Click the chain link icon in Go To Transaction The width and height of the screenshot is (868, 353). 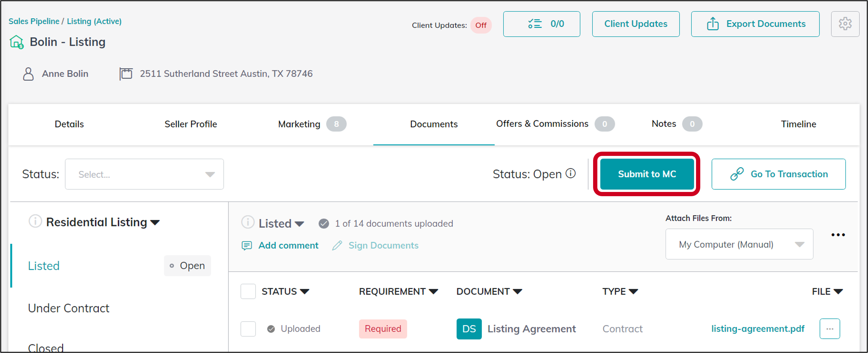point(737,174)
